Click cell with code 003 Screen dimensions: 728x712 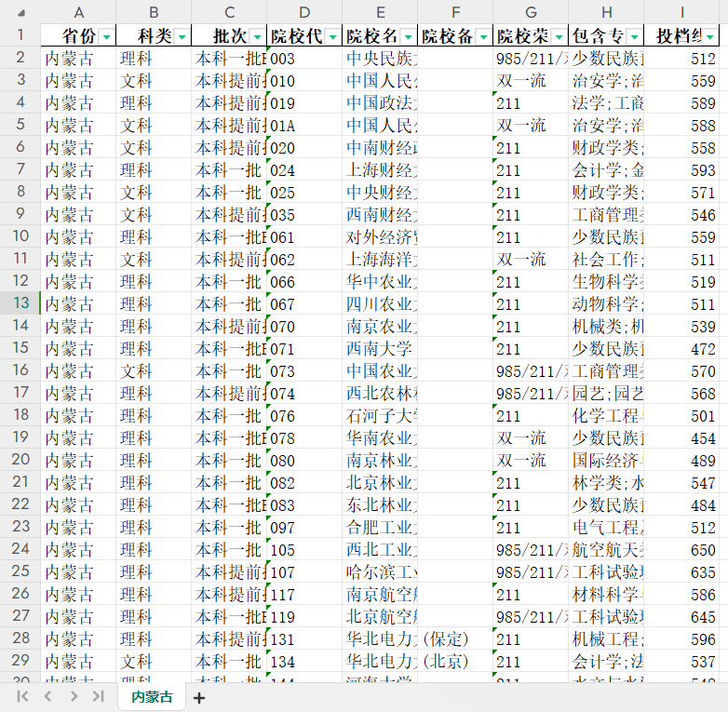[304, 58]
